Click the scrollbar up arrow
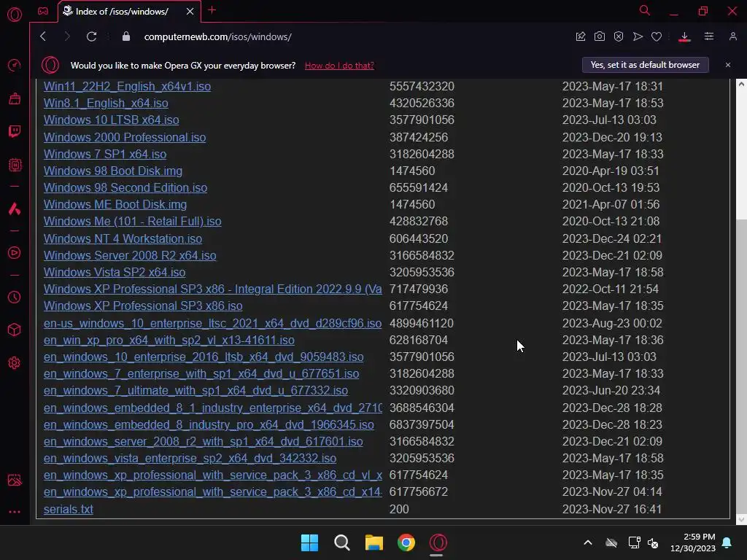 click(741, 83)
